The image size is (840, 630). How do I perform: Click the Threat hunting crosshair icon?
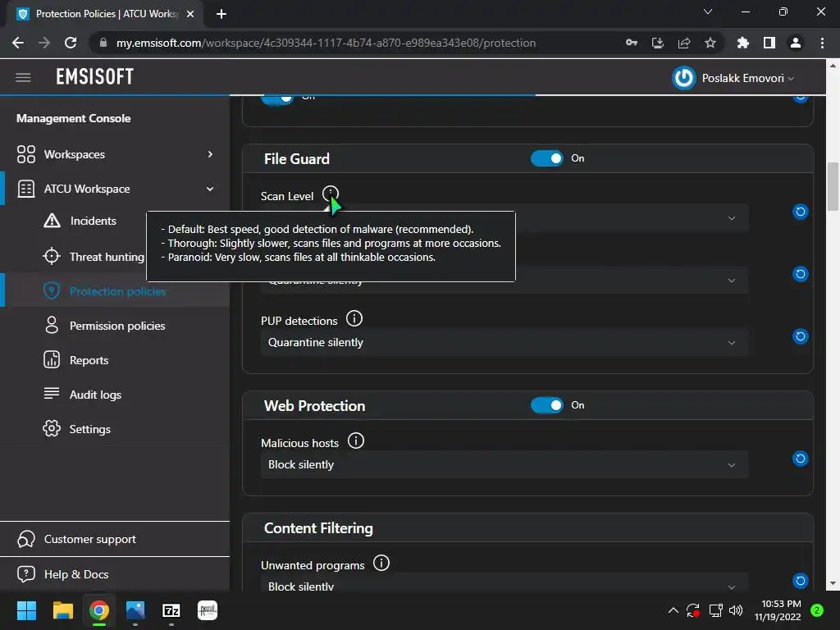[x=52, y=256]
